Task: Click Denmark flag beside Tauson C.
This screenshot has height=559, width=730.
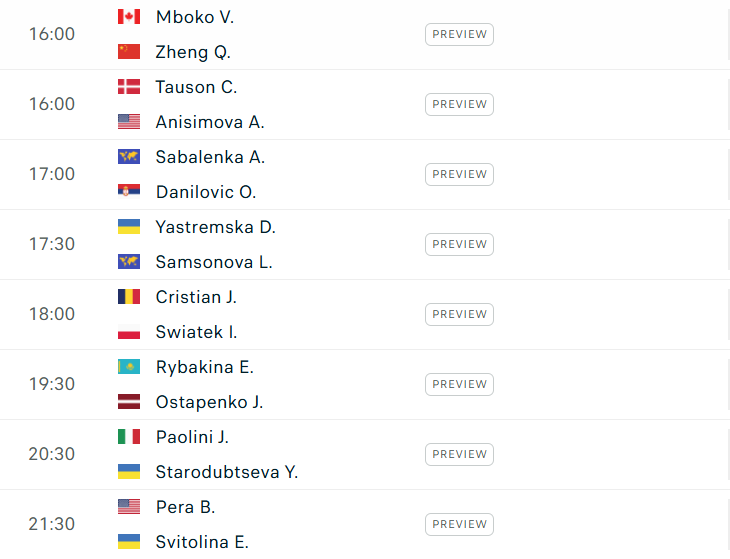Action: (129, 87)
